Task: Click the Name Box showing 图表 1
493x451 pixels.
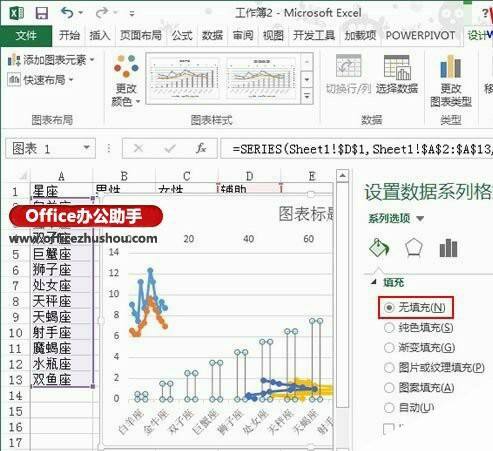Action: (45, 148)
